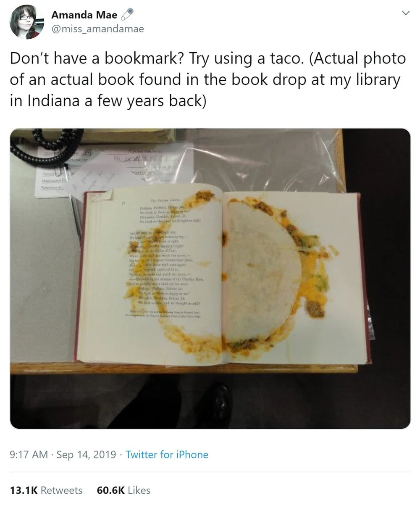Click the coiled phone cord in the photo
This screenshot has width=420, height=506.
point(46,147)
